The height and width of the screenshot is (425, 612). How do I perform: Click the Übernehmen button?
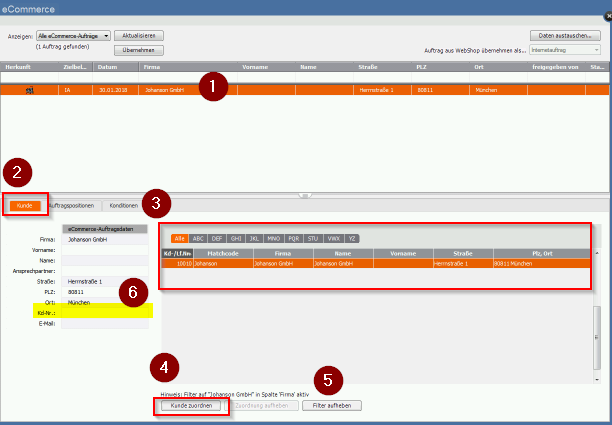[139, 50]
